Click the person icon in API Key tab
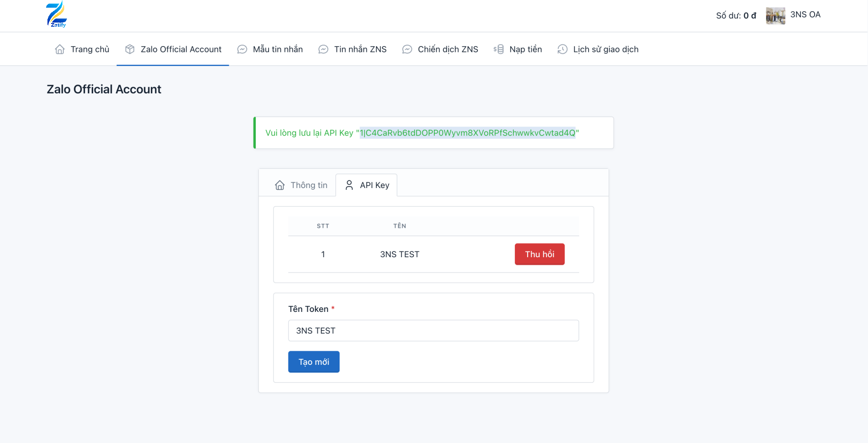This screenshot has width=868, height=443. coord(349,185)
